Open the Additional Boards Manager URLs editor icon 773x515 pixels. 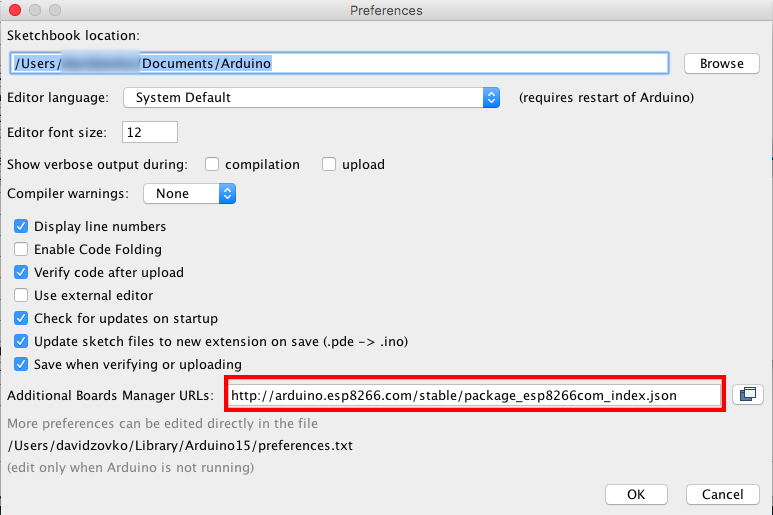(x=747, y=395)
